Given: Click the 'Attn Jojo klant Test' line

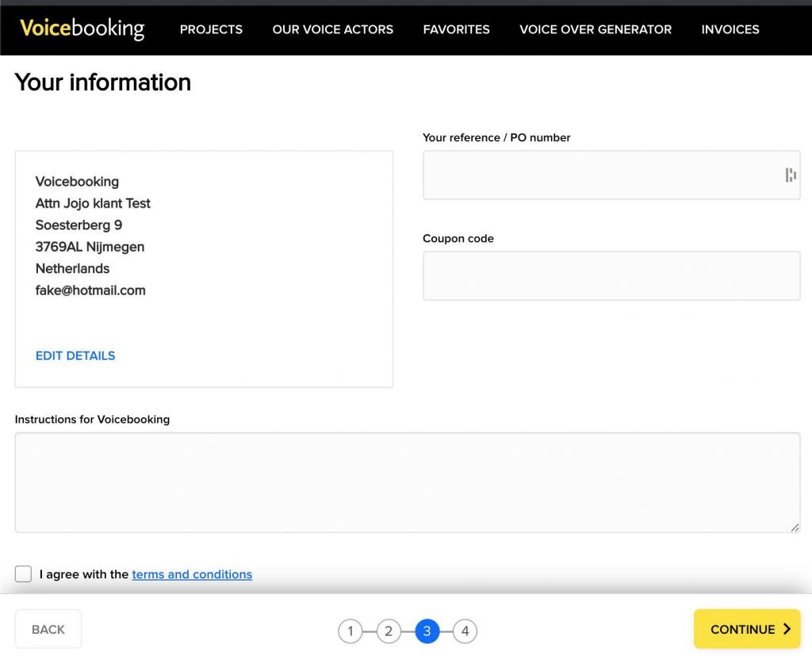Looking at the screenshot, I should [93, 203].
